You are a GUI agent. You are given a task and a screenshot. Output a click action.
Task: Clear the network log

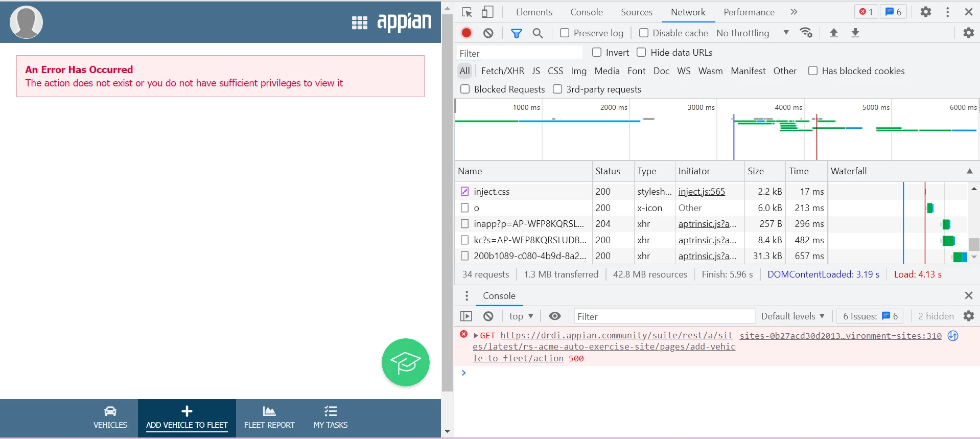(488, 33)
